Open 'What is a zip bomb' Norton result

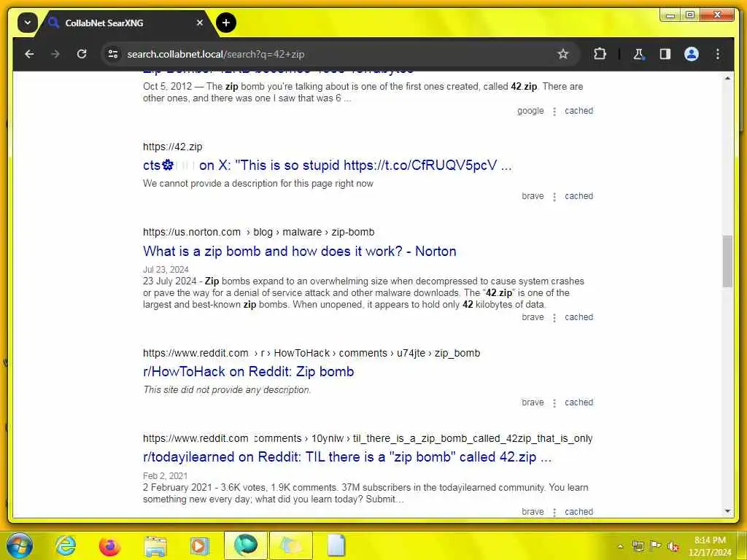(x=300, y=251)
